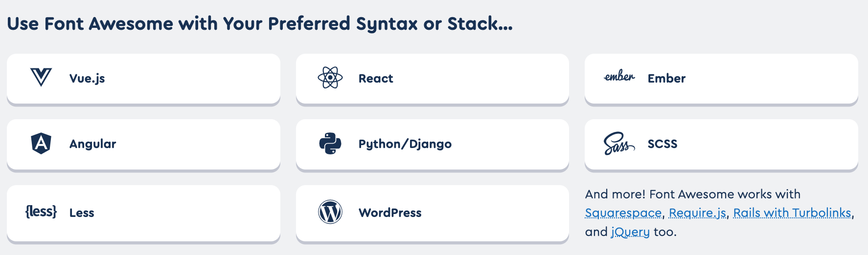Click the WordPress logo icon
The image size is (868, 255).
[x=330, y=212]
